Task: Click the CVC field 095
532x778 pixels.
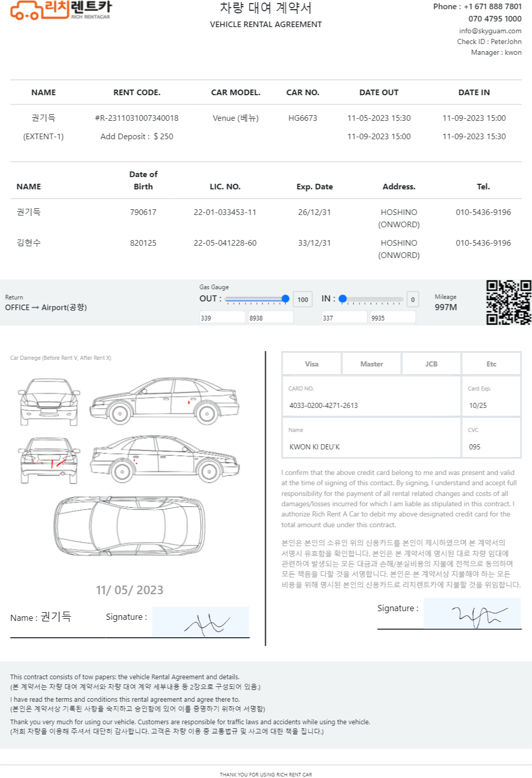Action: coord(491,438)
